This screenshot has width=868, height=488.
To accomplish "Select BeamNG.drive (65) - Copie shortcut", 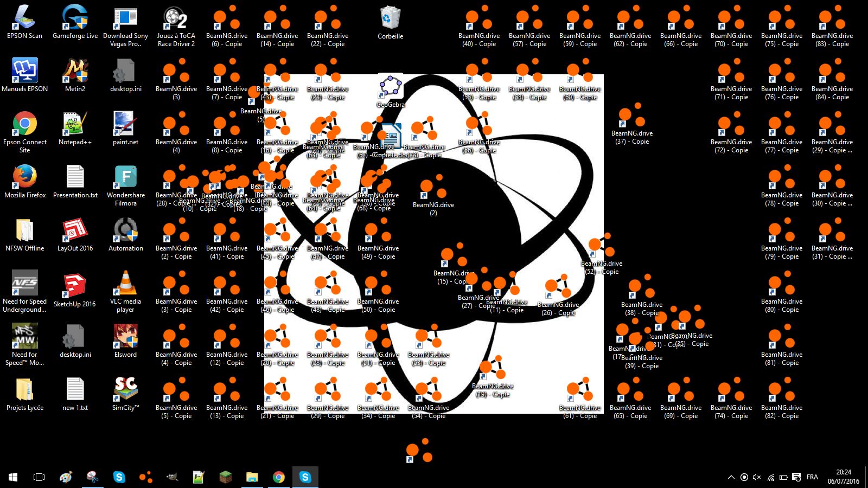I will [630, 399].
